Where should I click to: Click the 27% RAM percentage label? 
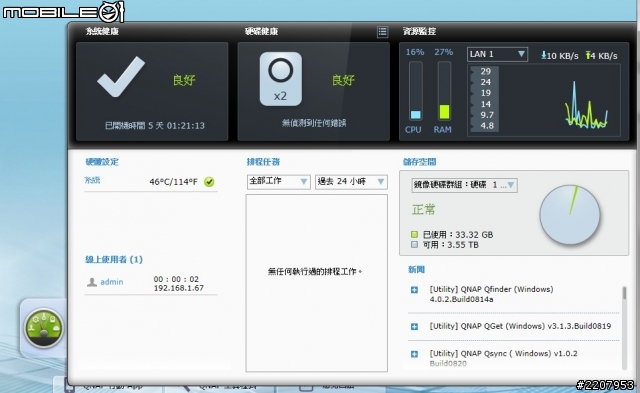coord(444,52)
